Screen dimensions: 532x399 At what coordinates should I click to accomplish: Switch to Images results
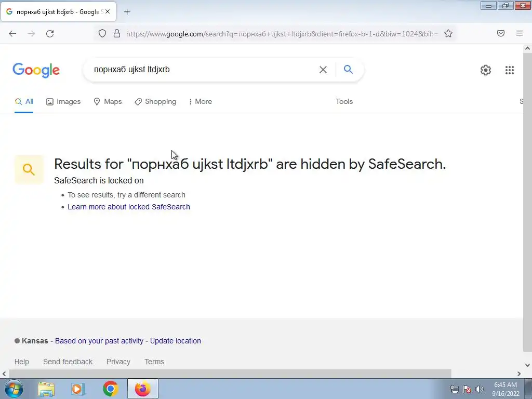tap(63, 101)
